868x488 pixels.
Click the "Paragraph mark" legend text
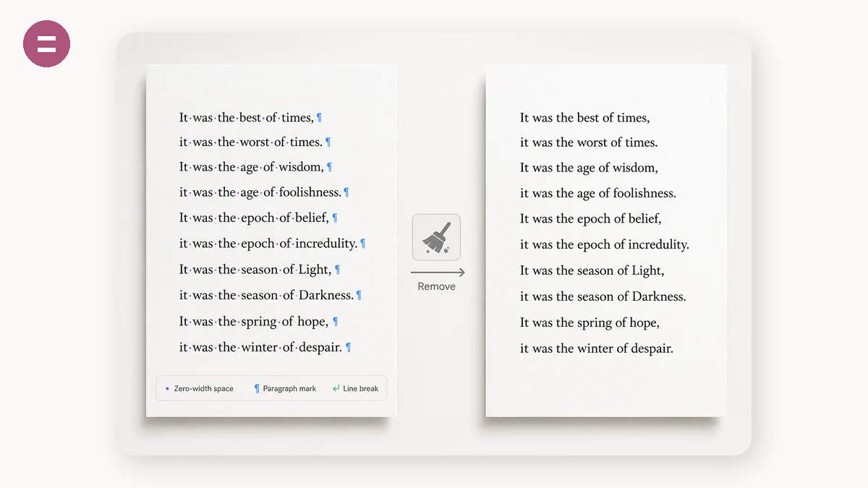(x=289, y=388)
